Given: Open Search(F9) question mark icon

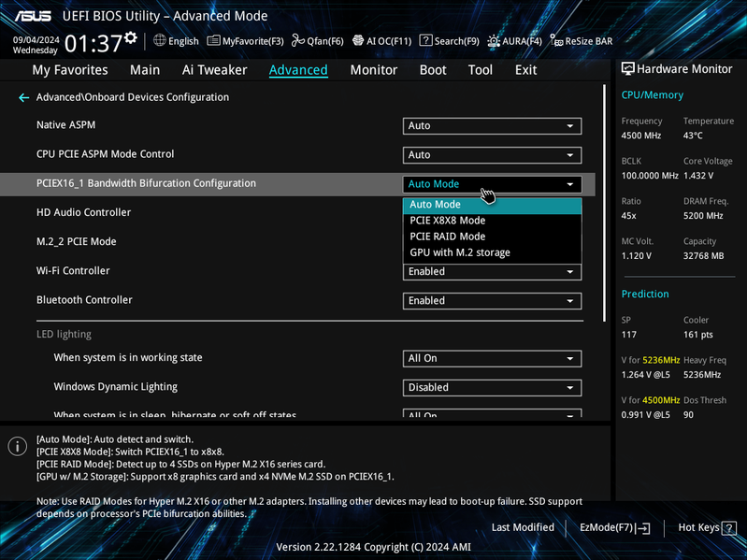Looking at the screenshot, I should [x=425, y=40].
